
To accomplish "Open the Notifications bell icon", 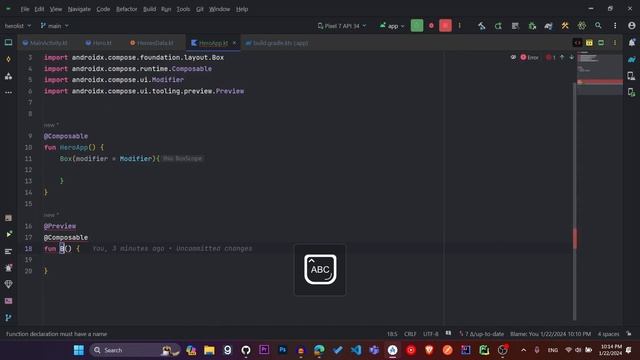I will (x=632, y=42).
